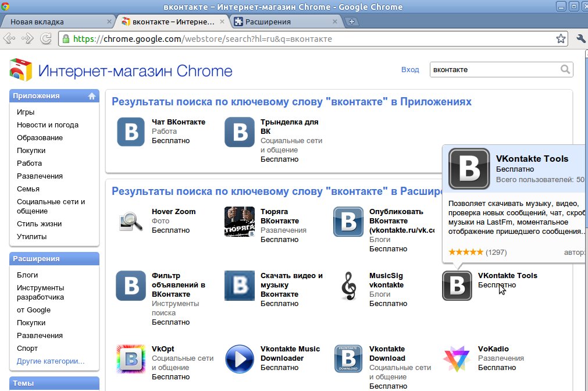588x391 pixels.
Task: Open the Chrome wrench settings menu
Action: [x=580, y=38]
